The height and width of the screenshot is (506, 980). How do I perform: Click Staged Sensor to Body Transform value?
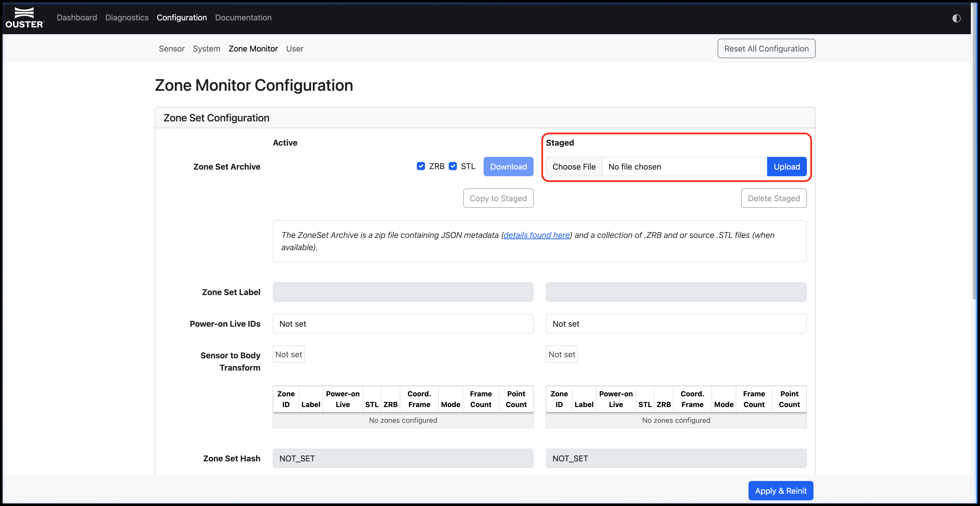[562, 355]
